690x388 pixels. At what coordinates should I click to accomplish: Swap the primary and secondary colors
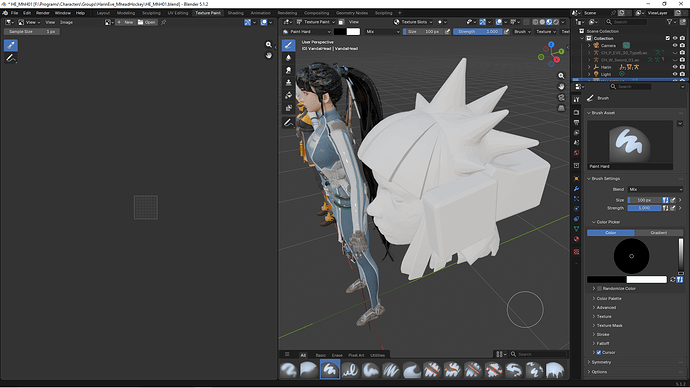672,279
